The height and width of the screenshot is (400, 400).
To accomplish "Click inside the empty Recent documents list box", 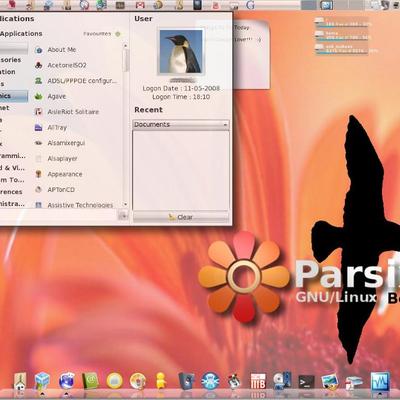I will click(x=181, y=170).
